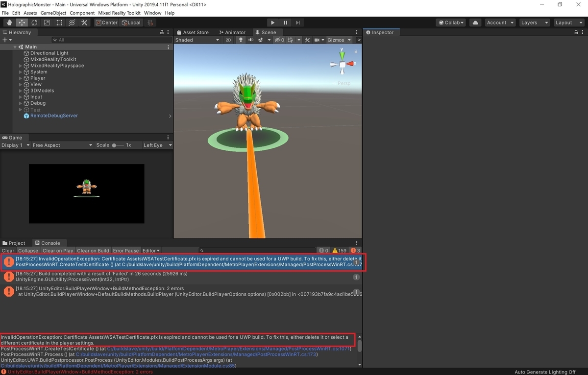Expand the MixedRealityPlayspace object
The height and width of the screenshot is (375, 588).
(x=21, y=66)
